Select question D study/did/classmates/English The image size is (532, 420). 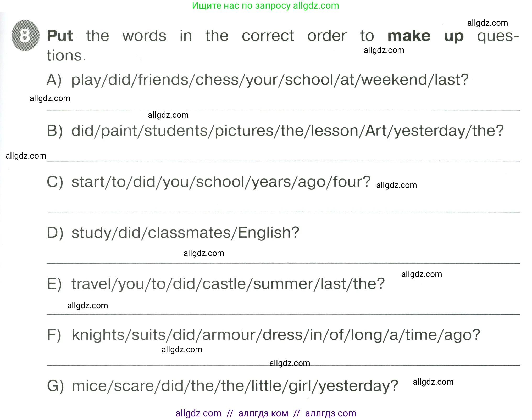185,233
